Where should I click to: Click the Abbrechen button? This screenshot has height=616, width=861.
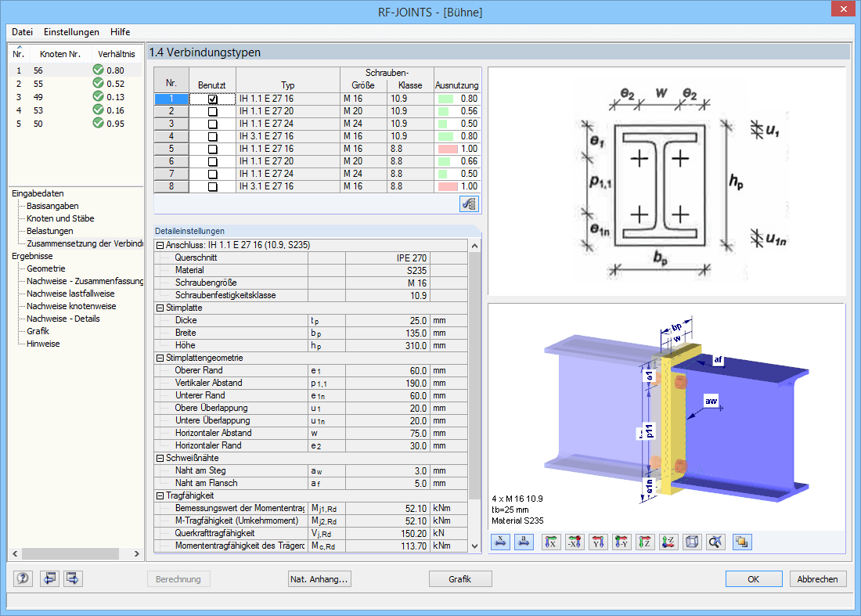tap(818, 578)
